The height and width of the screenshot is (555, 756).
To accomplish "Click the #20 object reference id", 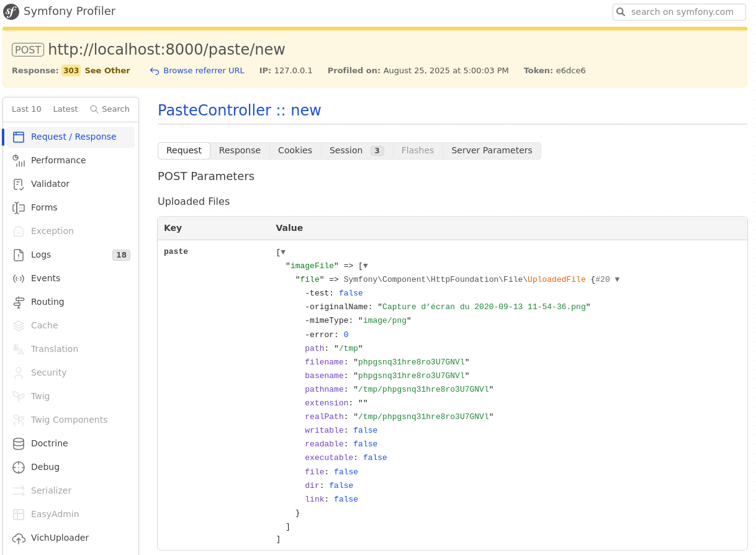I will click(x=603, y=279).
